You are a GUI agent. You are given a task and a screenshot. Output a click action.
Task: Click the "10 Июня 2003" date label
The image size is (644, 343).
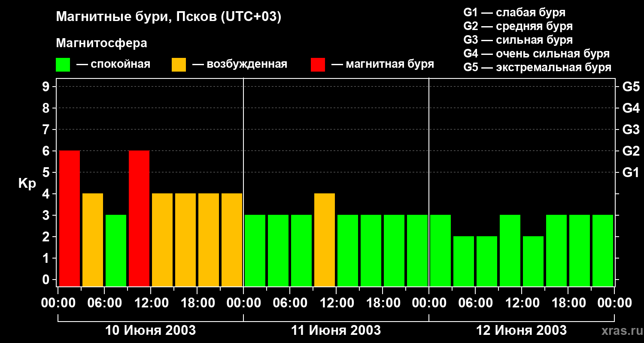click(x=151, y=331)
